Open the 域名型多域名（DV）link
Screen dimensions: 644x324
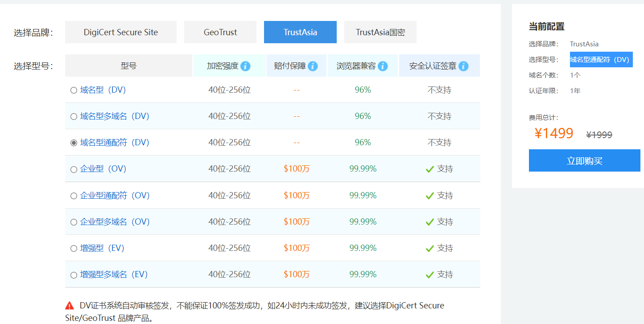pyautogui.click(x=115, y=116)
